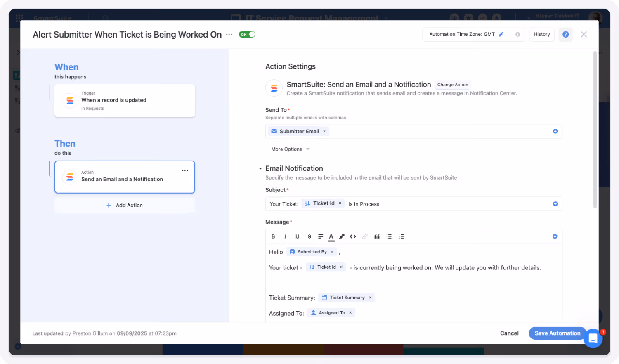Screen dimensions: 619x364
Task: Click Save Automation button
Action: pyautogui.click(x=558, y=333)
